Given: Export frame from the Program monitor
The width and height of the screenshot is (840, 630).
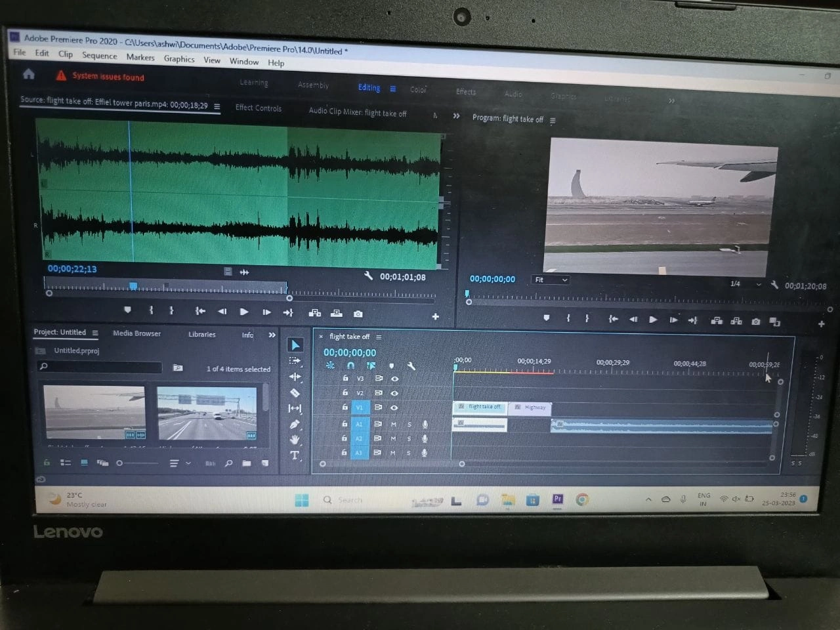Looking at the screenshot, I should coord(756,322).
